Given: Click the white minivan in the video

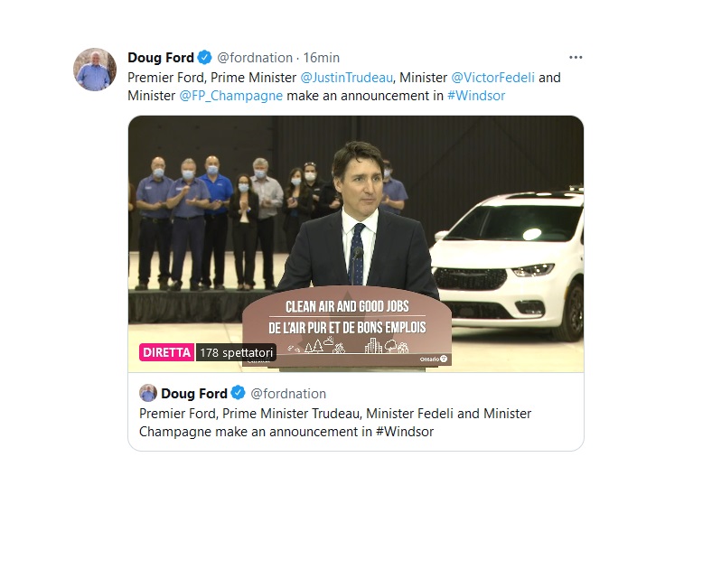Looking at the screenshot, I should (507, 265).
